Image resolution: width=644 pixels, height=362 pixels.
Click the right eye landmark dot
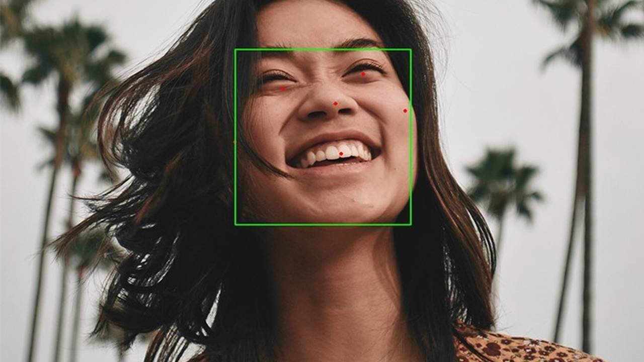(364, 73)
